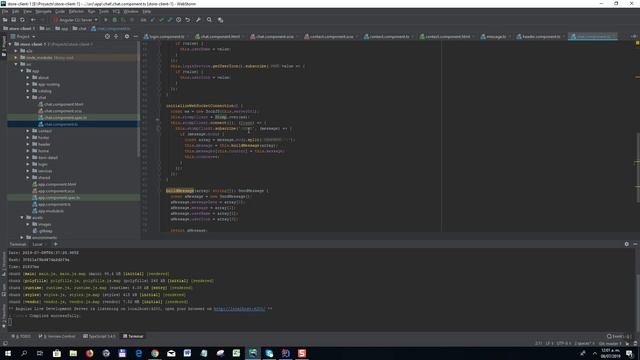640x360 pixels.
Task: Show VCS history clock icon
Action: pyautogui.click(x=178, y=20)
